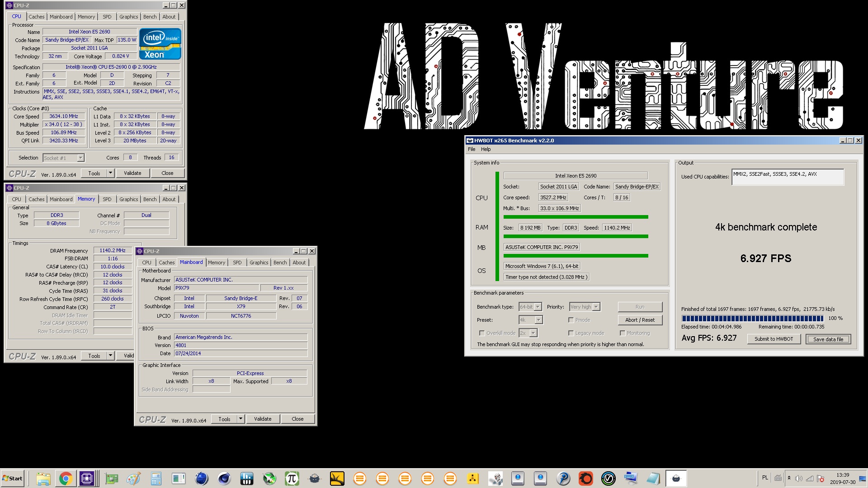868x488 pixels.
Task: Launch Cinema 4D sphere icon in taskbar
Action: [224, 479]
